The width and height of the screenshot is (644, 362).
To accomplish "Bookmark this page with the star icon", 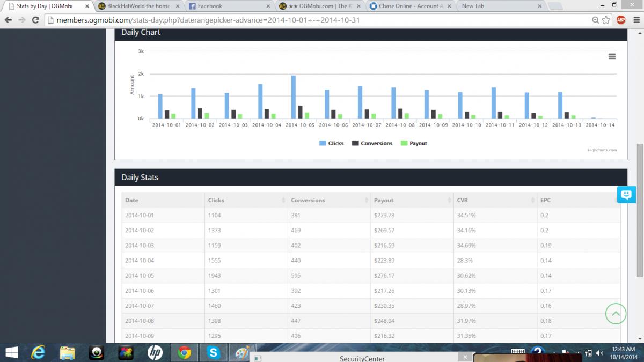I will pyautogui.click(x=606, y=20).
